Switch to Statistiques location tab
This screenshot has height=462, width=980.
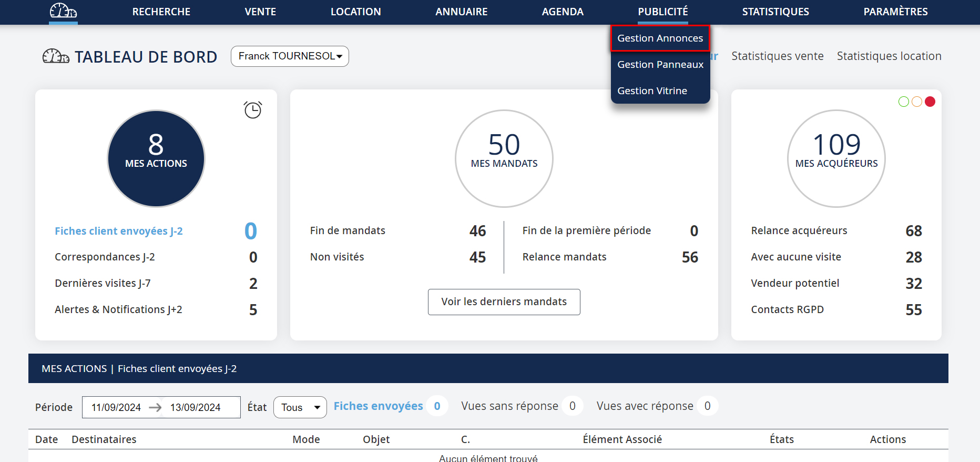(889, 56)
